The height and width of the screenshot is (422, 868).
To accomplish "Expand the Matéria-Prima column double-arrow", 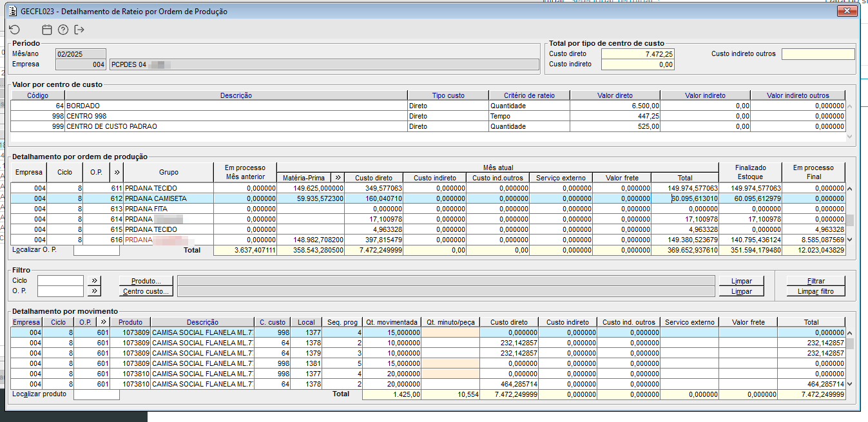I will [338, 178].
